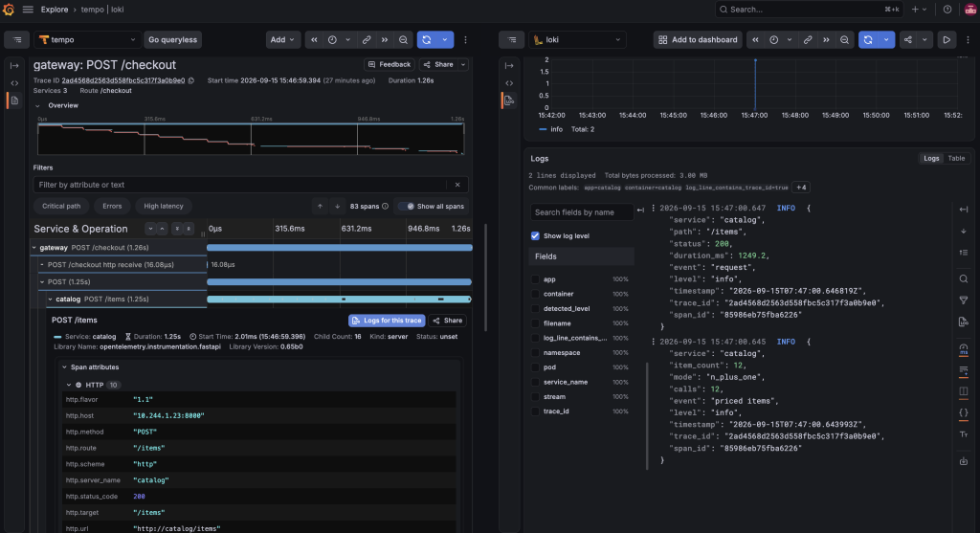Shift tempo pane time range backwards
The height and width of the screenshot is (533, 980).
pyautogui.click(x=314, y=39)
